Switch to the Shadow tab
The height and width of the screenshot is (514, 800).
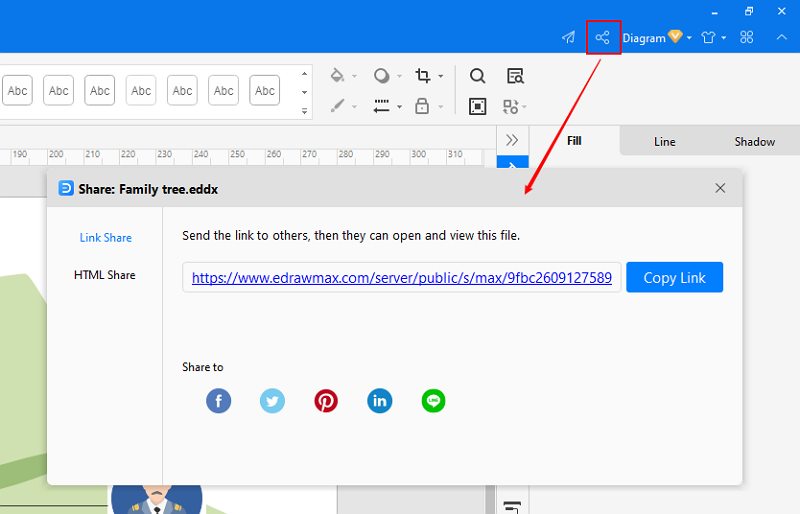755,141
